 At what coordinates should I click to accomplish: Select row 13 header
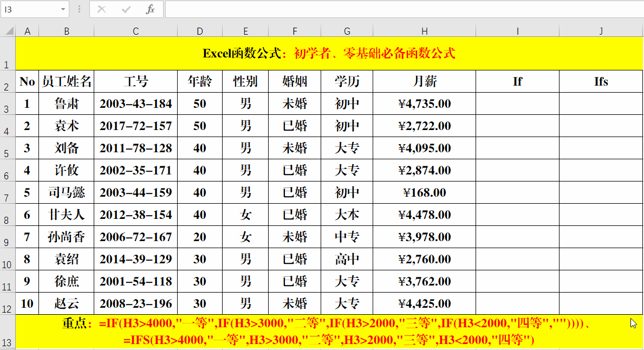(8, 332)
